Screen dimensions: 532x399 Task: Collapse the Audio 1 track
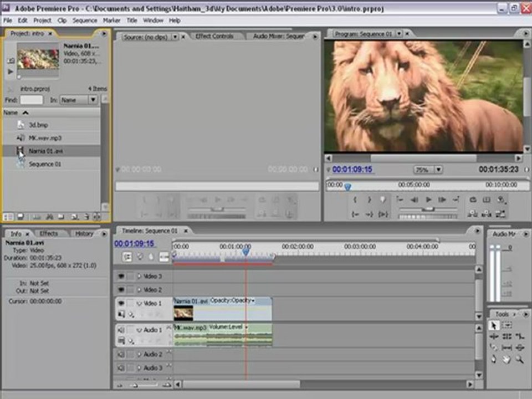tap(139, 330)
